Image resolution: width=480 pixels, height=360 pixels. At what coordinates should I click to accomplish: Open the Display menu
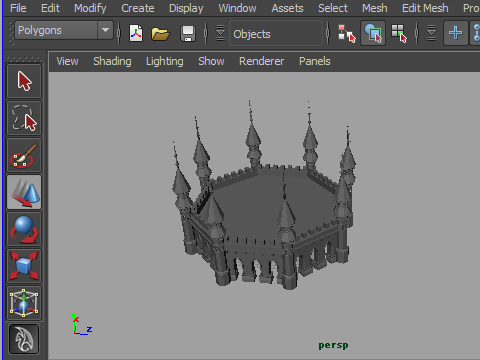(x=186, y=8)
